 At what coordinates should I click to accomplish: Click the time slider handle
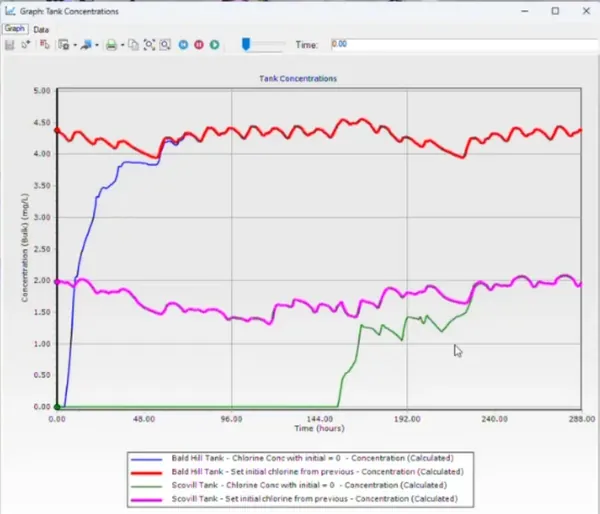click(x=246, y=44)
